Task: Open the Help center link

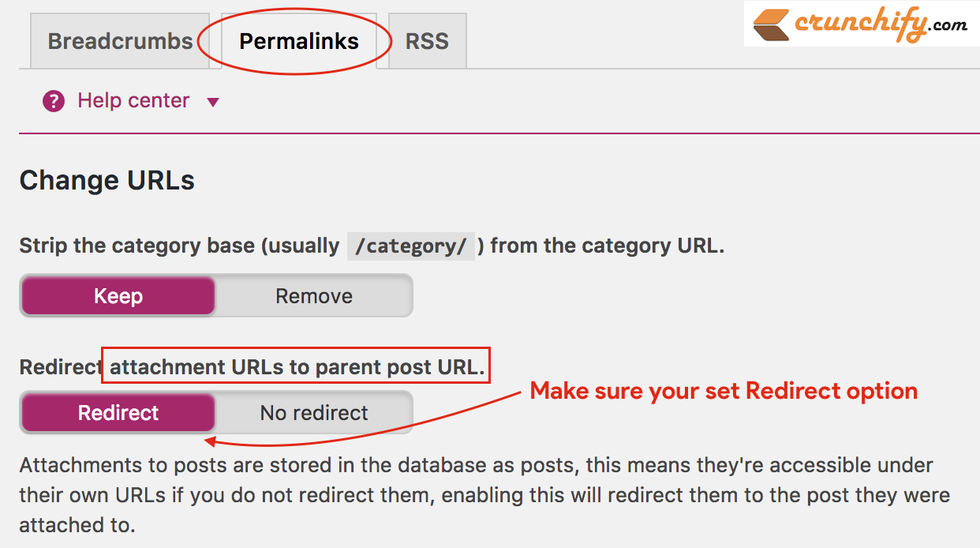Action: click(133, 101)
